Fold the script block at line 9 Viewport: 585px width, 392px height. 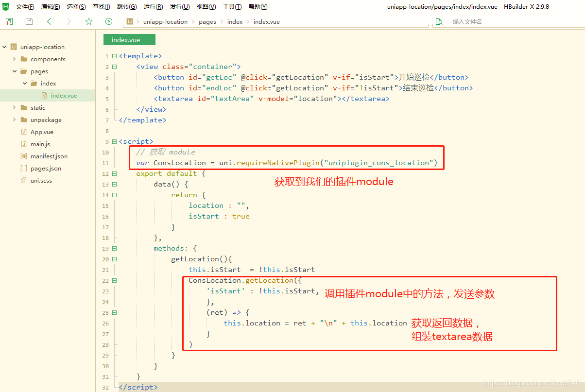[x=114, y=142]
